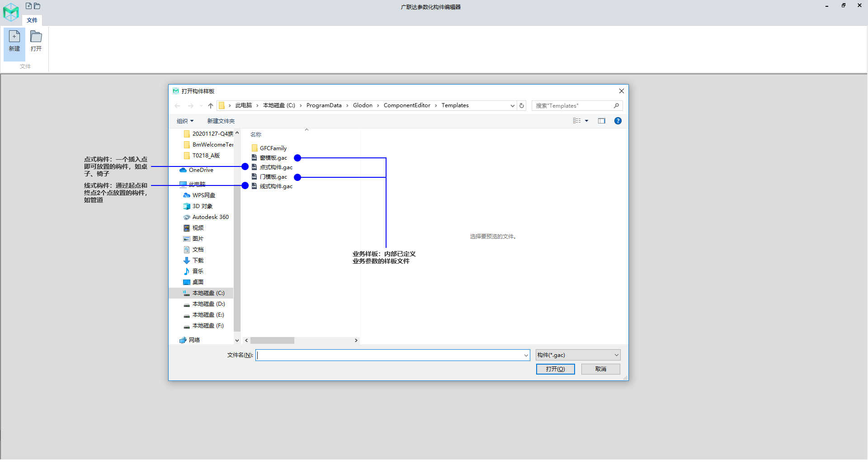Screen dimensions: 868x470
Task: Select the 窗模板.gac file
Action: 269,158
